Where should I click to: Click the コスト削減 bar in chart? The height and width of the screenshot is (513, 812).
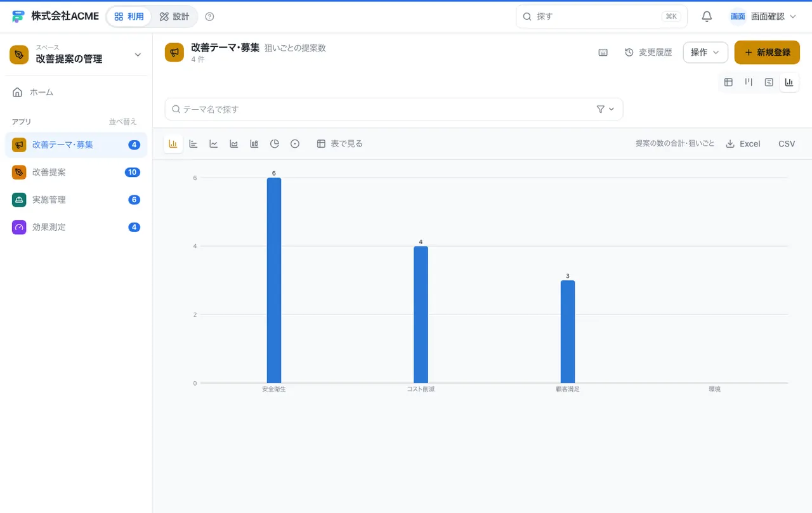[x=421, y=315]
